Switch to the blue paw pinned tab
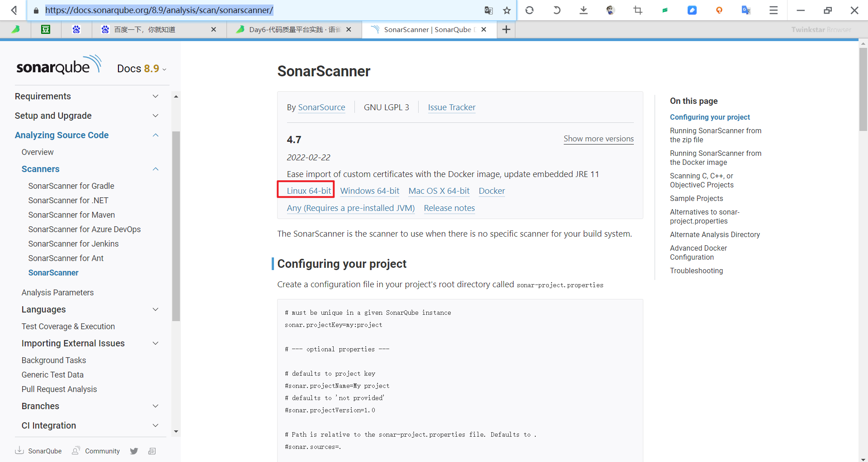The width and height of the screenshot is (868, 462). pyautogui.click(x=76, y=29)
